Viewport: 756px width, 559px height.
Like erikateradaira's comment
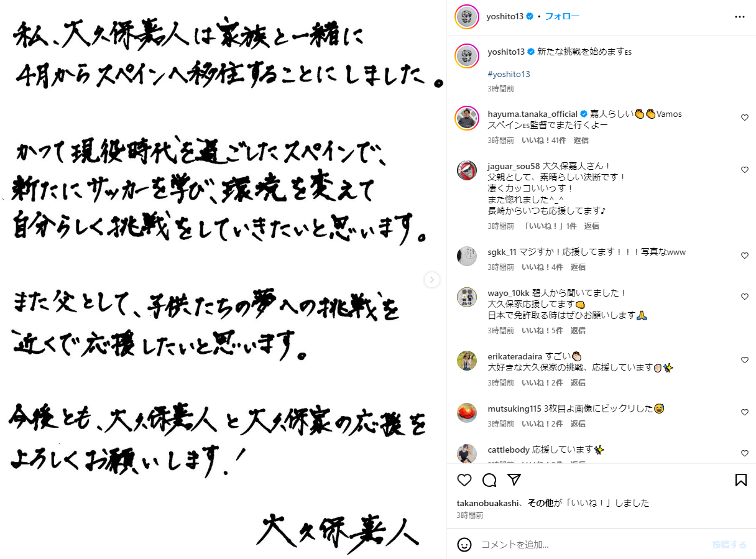744,360
